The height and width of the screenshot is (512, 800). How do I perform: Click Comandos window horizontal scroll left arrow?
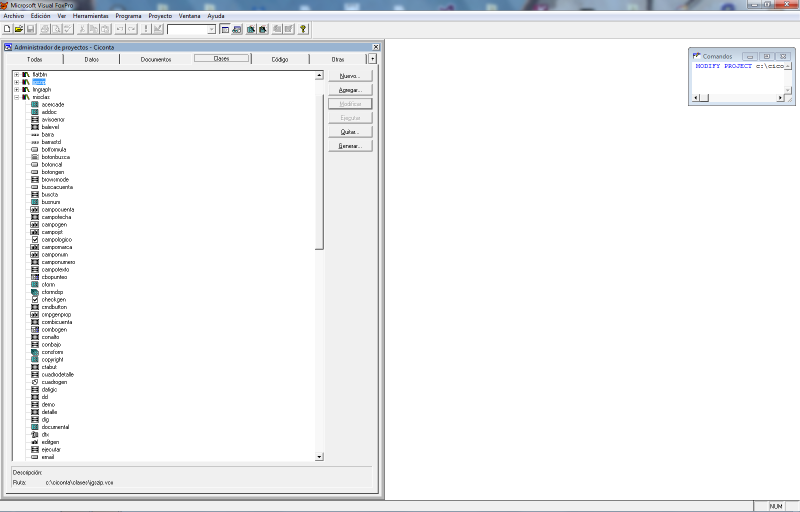click(696, 97)
